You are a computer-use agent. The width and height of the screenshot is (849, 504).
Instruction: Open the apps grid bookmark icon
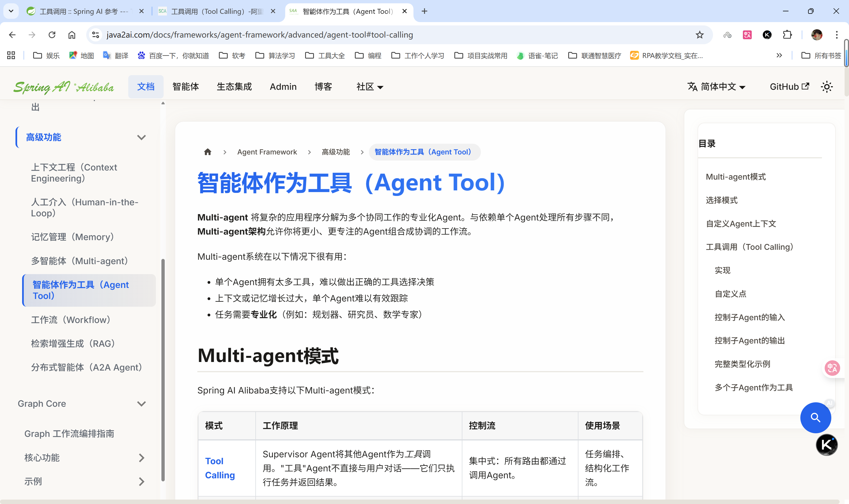click(11, 55)
